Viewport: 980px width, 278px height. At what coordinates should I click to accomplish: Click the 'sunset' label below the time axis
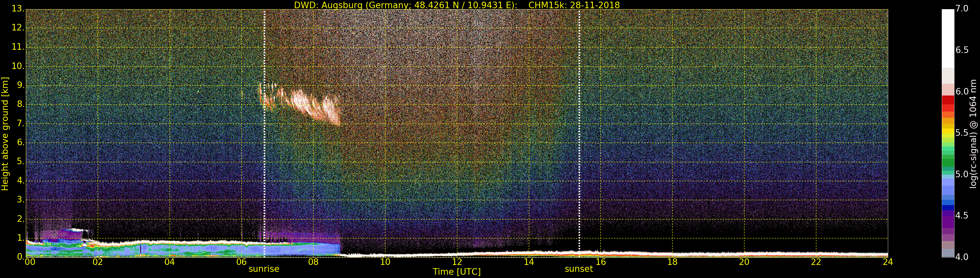pyautogui.click(x=579, y=269)
